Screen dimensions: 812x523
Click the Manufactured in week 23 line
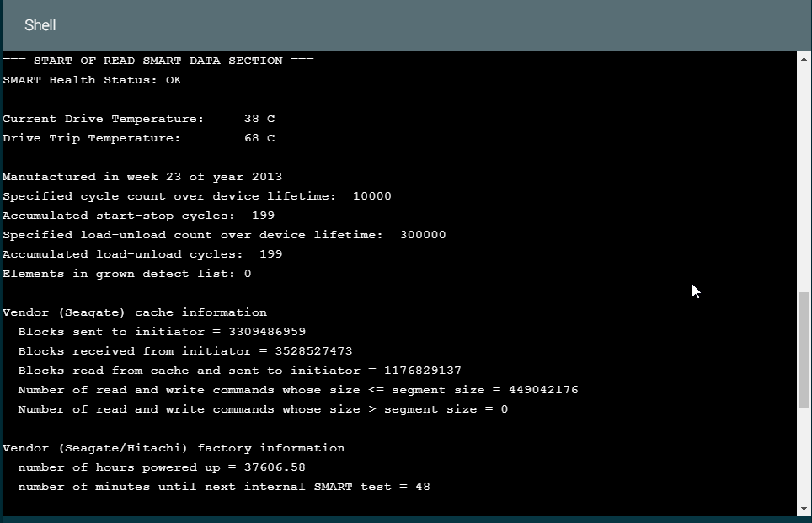142,177
